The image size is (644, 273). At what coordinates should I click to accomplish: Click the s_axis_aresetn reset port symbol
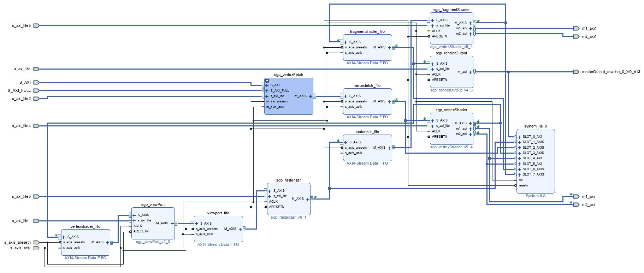(36, 242)
